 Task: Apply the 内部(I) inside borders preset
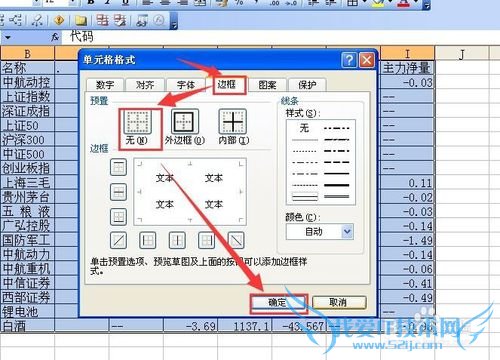[233, 122]
